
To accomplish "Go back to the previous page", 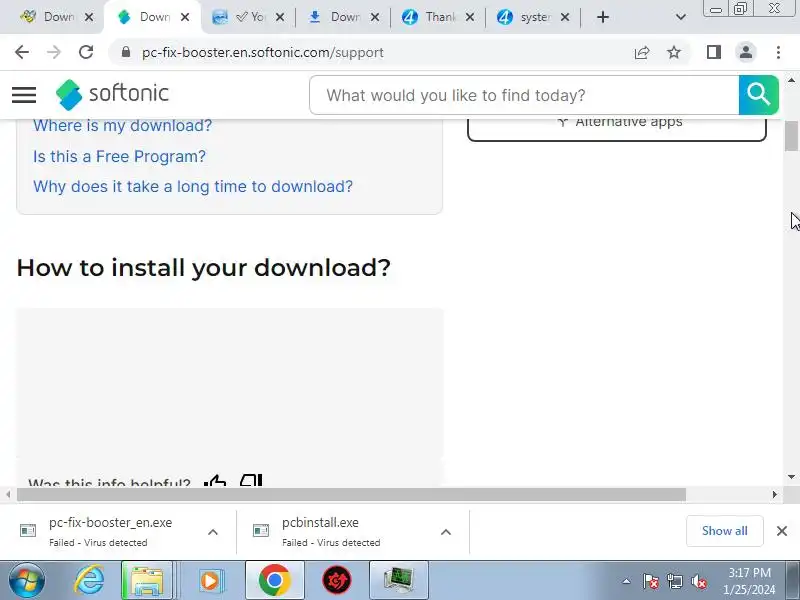I will coord(22,52).
